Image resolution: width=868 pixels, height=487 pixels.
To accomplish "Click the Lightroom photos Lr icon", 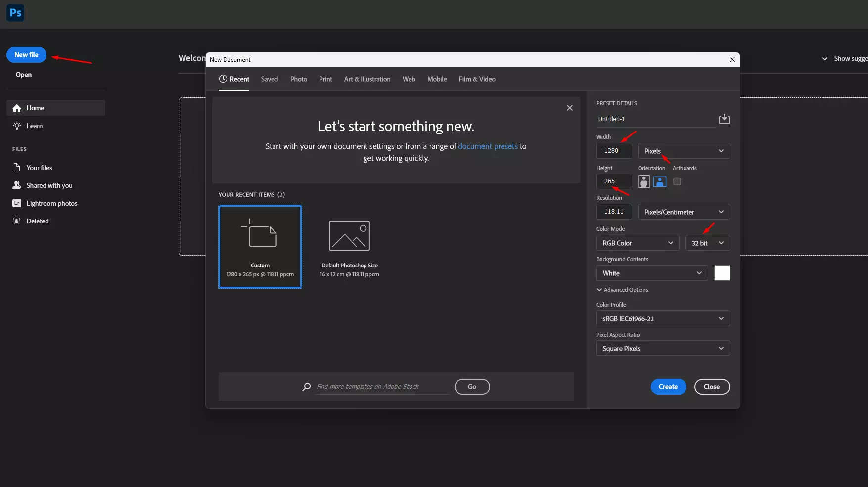I will pos(17,203).
